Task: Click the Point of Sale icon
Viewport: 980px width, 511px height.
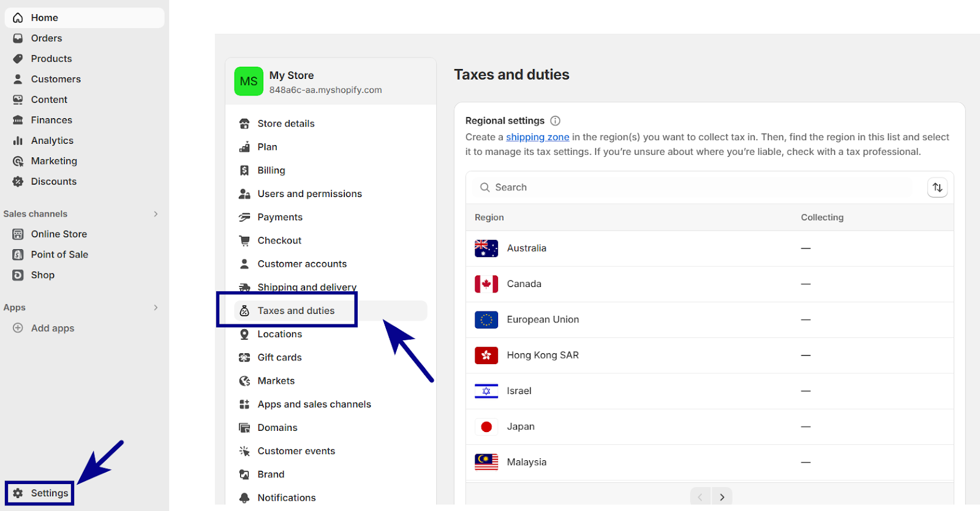Action: [x=18, y=255]
